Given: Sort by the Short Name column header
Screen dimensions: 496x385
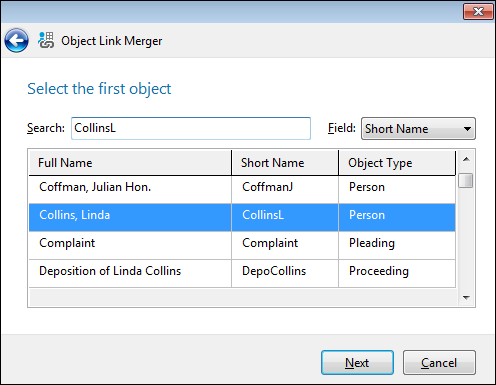Looking at the screenshot, I should [x=285, y=163].
